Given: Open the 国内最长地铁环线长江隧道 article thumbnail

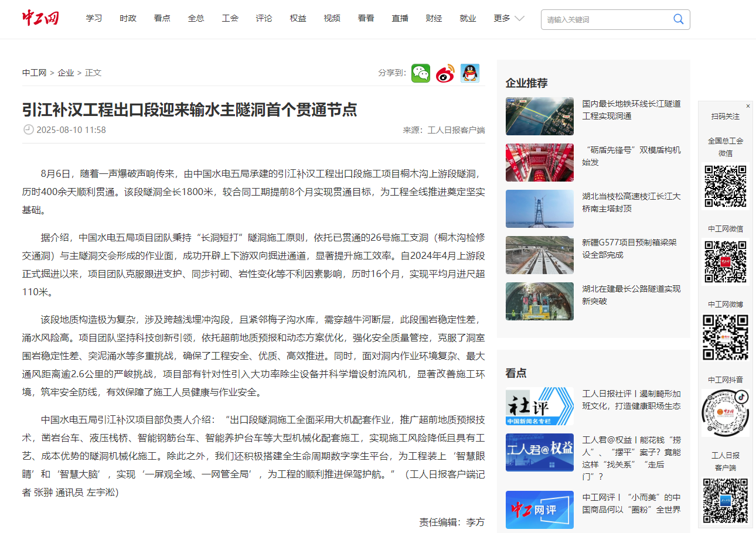Looking at the screenshot, I should click(539, 116).
